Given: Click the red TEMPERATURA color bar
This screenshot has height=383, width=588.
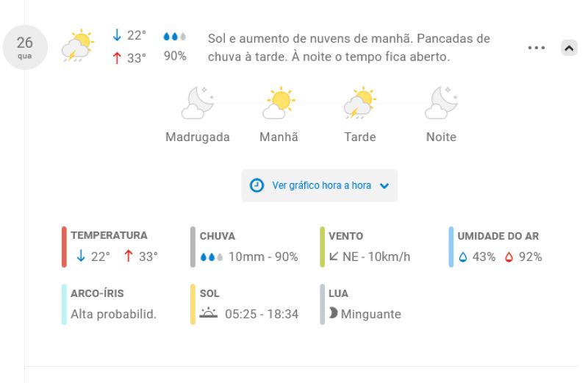Looking at the screenshot, I should pos(64,247).
